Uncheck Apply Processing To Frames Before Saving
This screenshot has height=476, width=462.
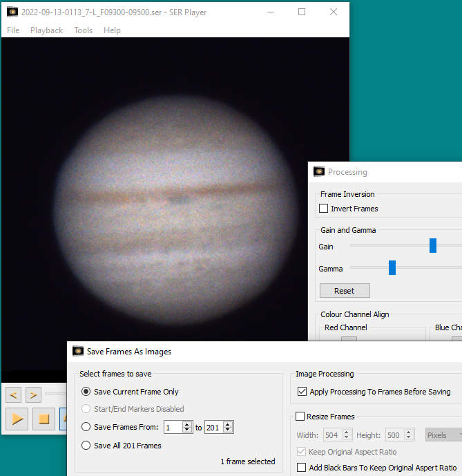(301, 392)
